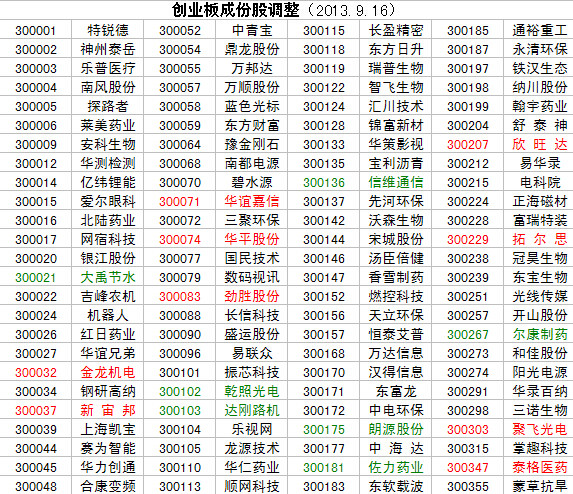
Task: Click the cell 智飞生物
Action: click(x=396, y=87)
